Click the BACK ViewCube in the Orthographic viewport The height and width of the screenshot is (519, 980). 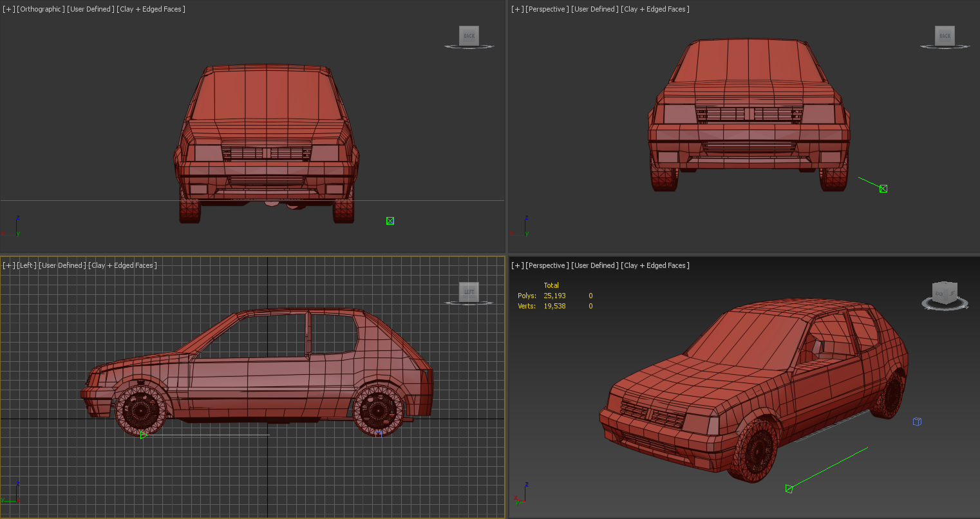[x=469, y=36]
